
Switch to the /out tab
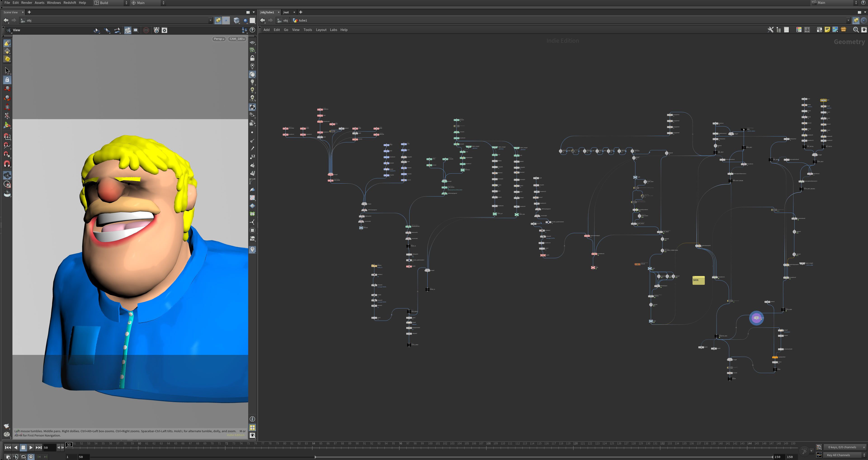[x=286, y=12]
